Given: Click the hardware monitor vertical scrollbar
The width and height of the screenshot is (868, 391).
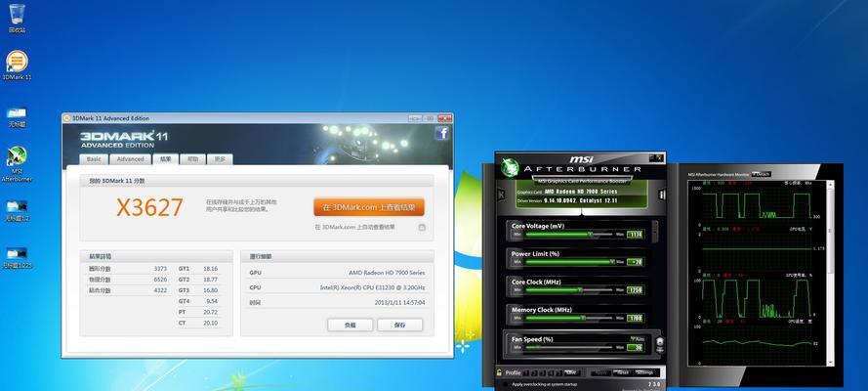Looking at the screenshot, I should 830,273.
